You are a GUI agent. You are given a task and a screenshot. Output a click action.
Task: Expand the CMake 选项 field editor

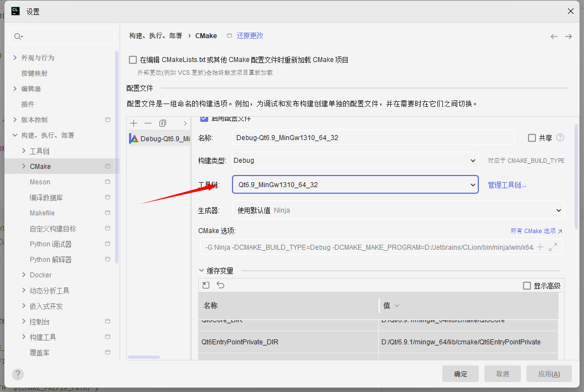pyautogui.click(x=553, y=247)
